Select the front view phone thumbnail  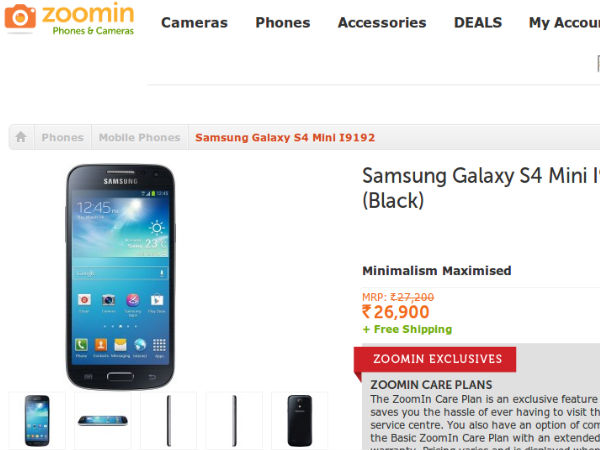pos(37,421)
